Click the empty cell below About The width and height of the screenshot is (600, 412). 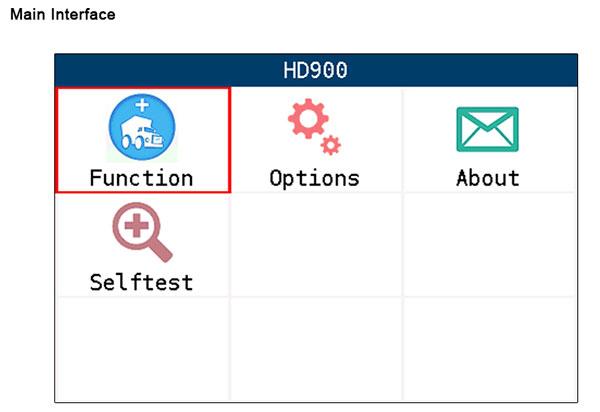(488, 245)
